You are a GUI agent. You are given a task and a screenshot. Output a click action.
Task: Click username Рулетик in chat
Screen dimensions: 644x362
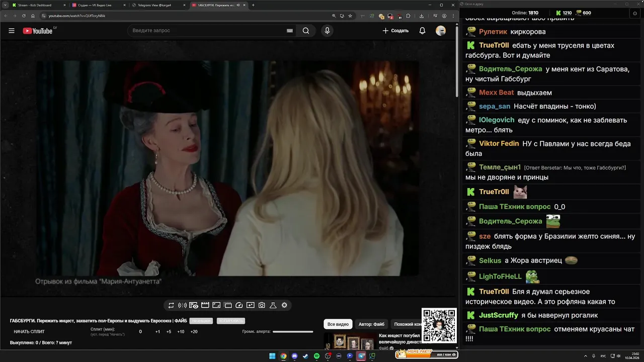(492, 32)
